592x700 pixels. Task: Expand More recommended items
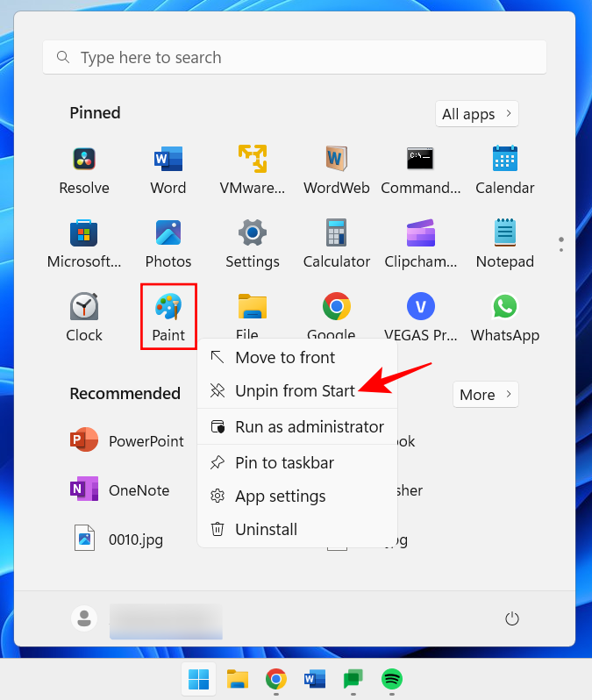pyautogui.click(x=485, y=395)
